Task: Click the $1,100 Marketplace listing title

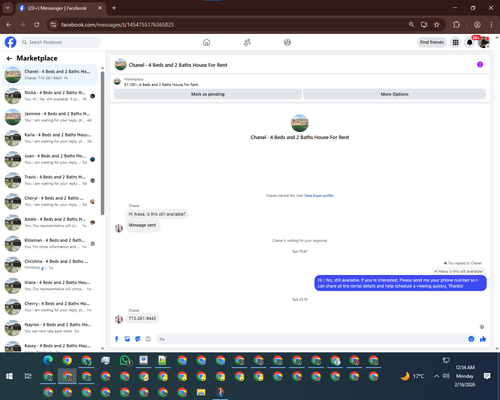Action: [161, 85]
